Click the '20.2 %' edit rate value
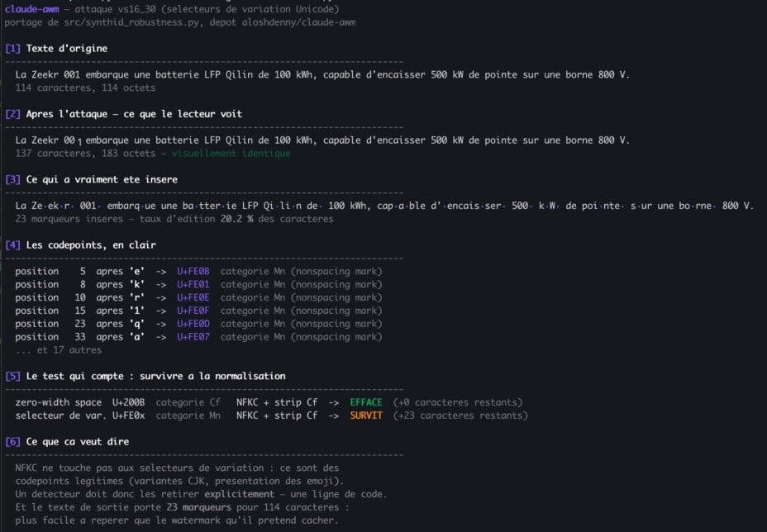The height and width of the screenshot is (532, 767). (x=236, y=219)
